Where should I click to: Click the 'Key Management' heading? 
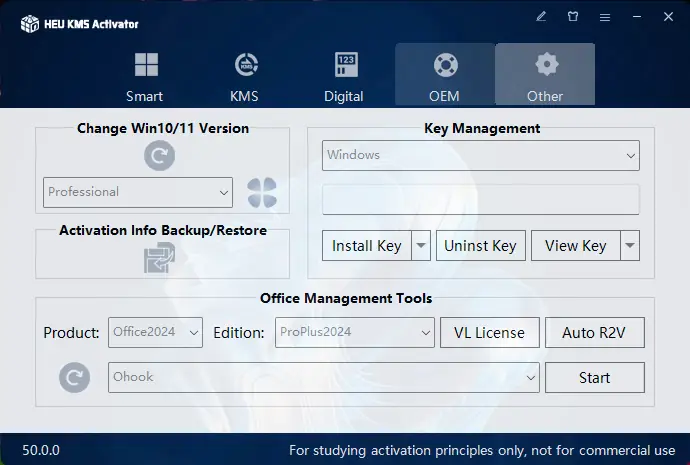pos(482,128)
